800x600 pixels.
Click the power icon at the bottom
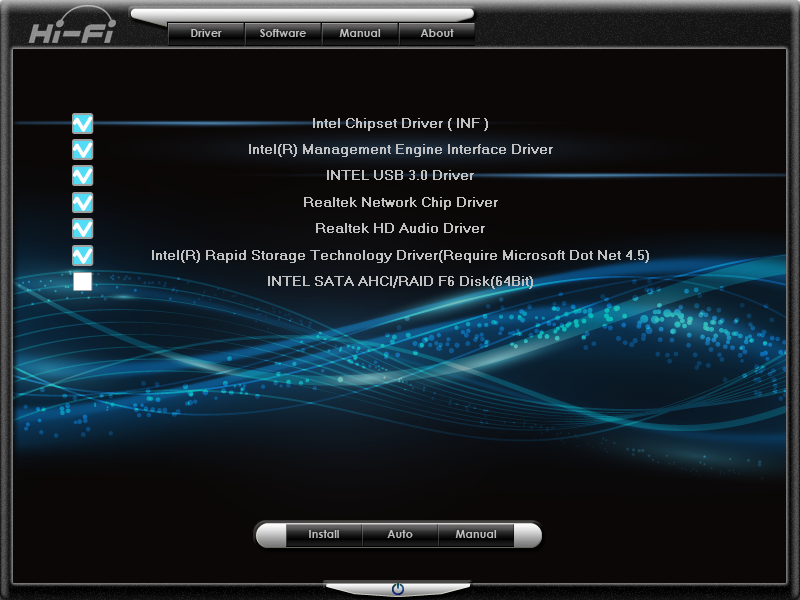click(x=398, y=589)
